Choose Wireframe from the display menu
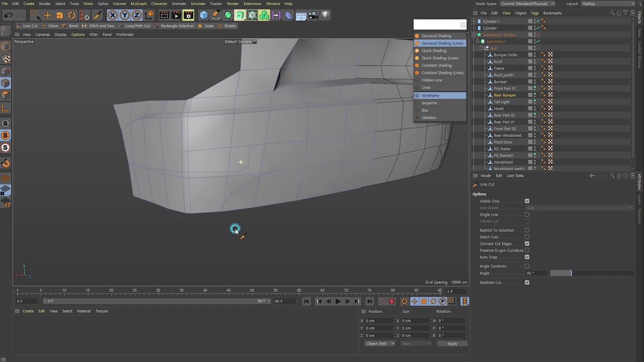 440,96
